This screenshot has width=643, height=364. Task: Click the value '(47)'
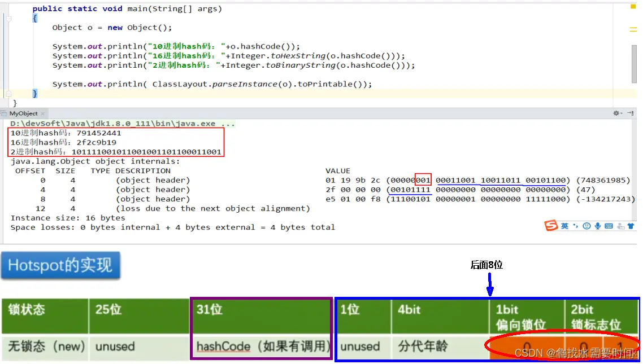pyautogui.click(x=585, y=189)
